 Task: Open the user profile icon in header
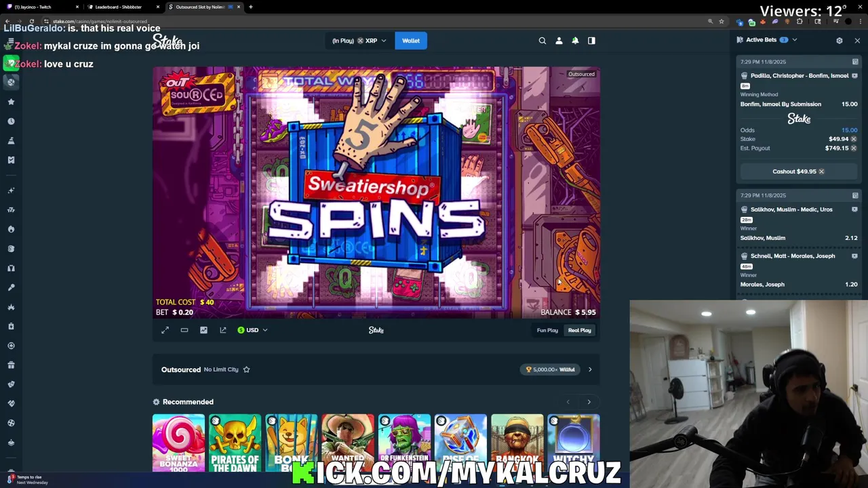[x=559, y=41]
